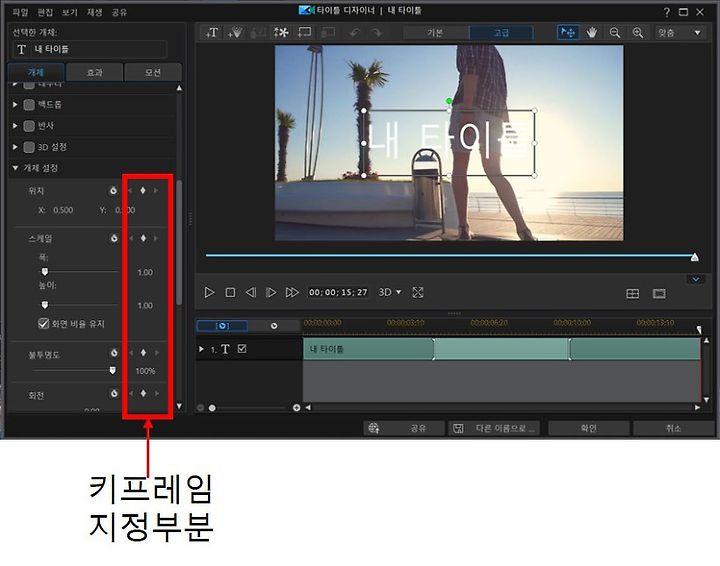The height and width of the screenshot is (566, 720).
Task: Go to next 위치 keyframe arrow
Action: tap(156, 190)
